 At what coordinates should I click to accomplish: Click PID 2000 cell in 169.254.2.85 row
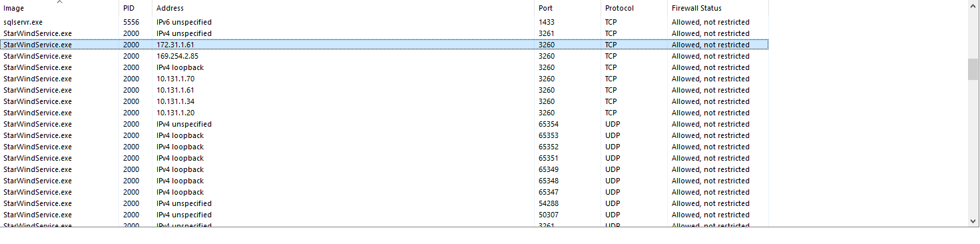pos(131,56)
